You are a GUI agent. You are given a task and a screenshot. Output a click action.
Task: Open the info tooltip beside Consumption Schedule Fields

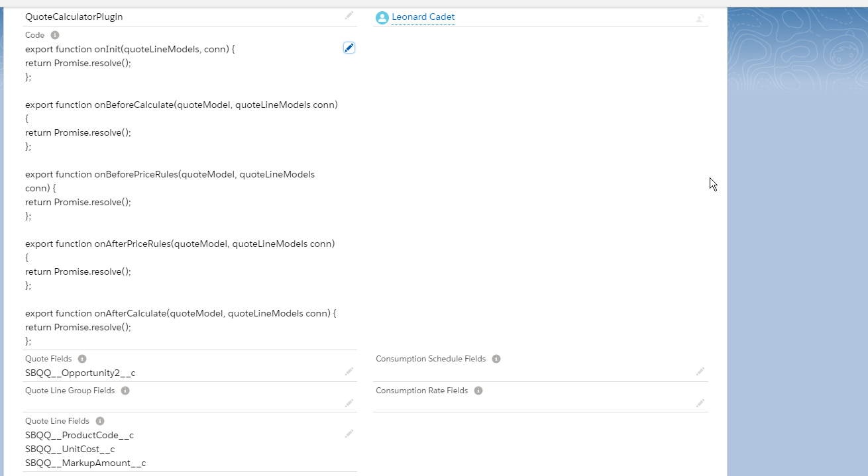[496, 358]
